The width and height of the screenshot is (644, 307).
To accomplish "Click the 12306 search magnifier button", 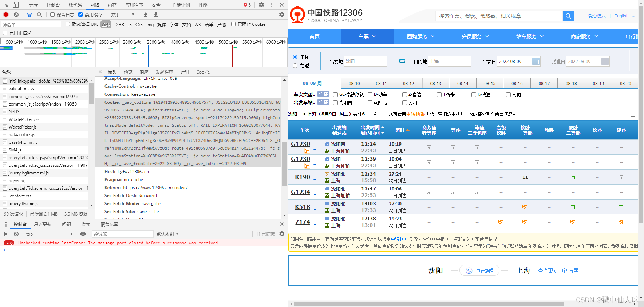I will click(x=568, y=16).
